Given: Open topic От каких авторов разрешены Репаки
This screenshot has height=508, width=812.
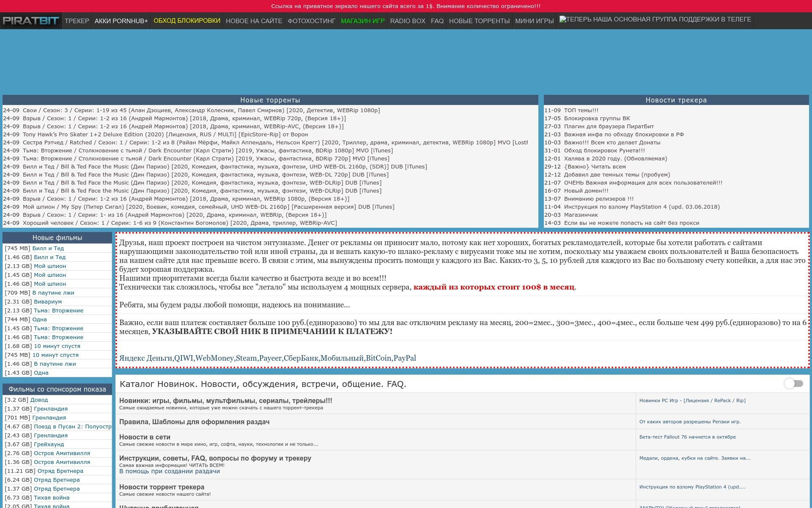Looking at the screenshot, I should pyautogui.click(x=690, y=422).
